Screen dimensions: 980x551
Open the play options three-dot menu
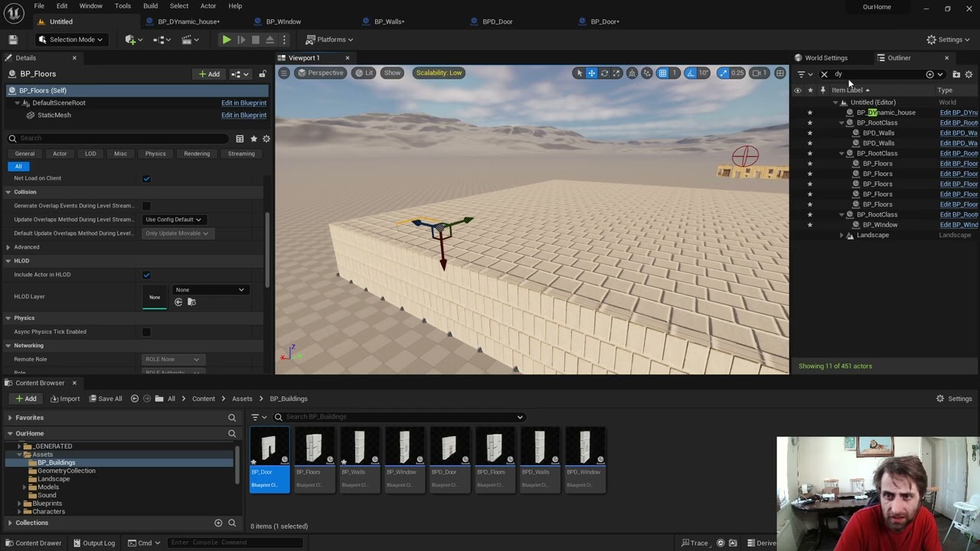[285, 39]
